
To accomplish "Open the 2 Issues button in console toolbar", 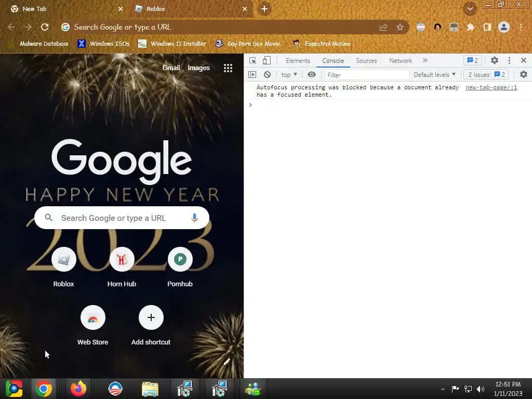I will [x=486, y=75].
